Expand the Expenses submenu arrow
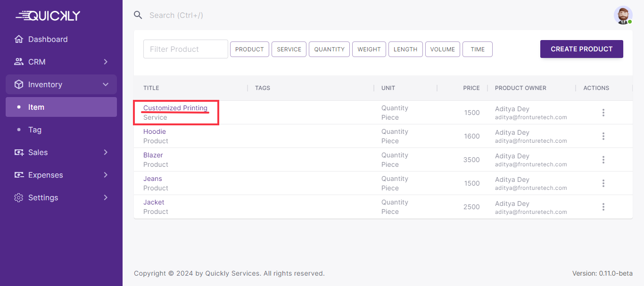 click(106, 175)
